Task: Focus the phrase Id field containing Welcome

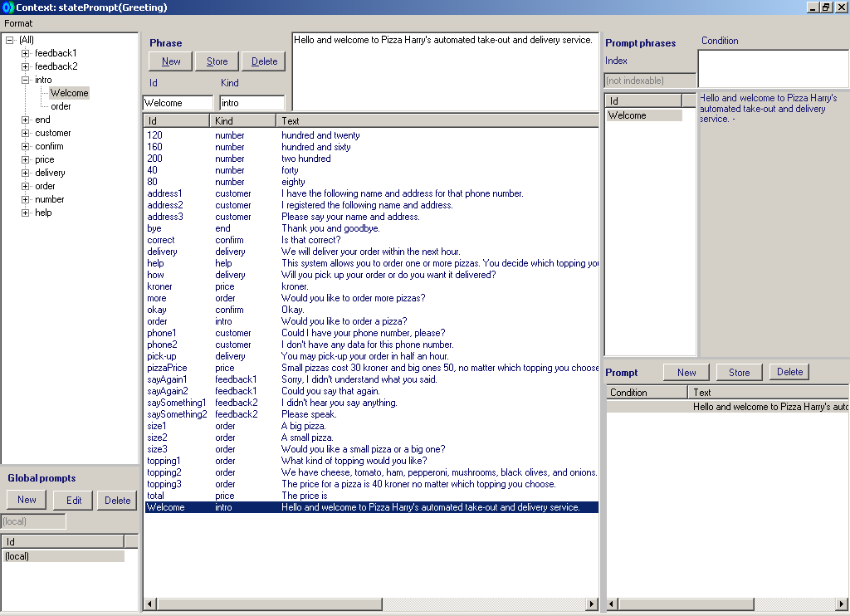Action: click(178, 103)
